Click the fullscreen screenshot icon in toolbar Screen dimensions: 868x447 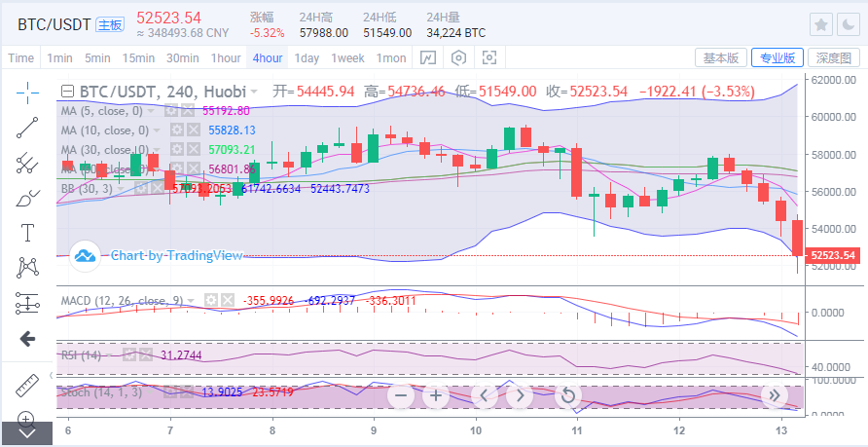pos(489,58)
